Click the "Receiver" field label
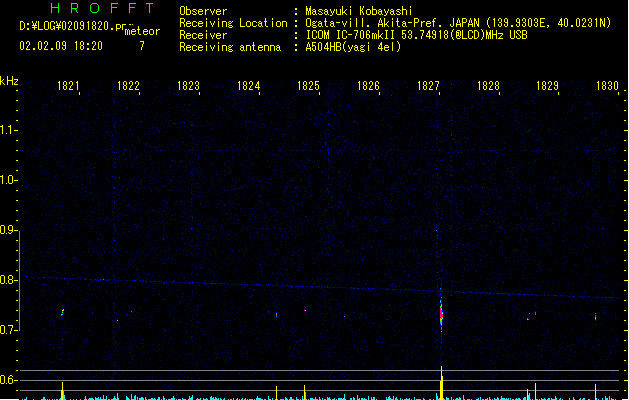The image size is (629, 400). [203, 35]
